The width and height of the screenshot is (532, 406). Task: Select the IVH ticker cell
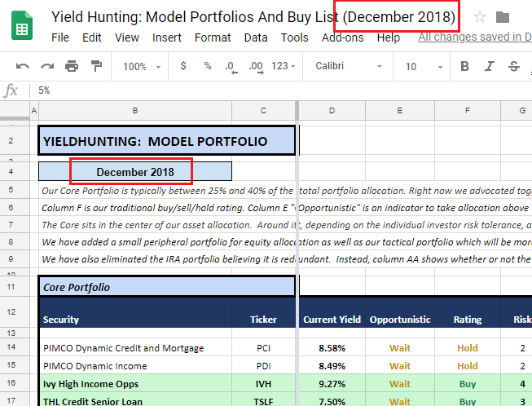coord(264,384)
